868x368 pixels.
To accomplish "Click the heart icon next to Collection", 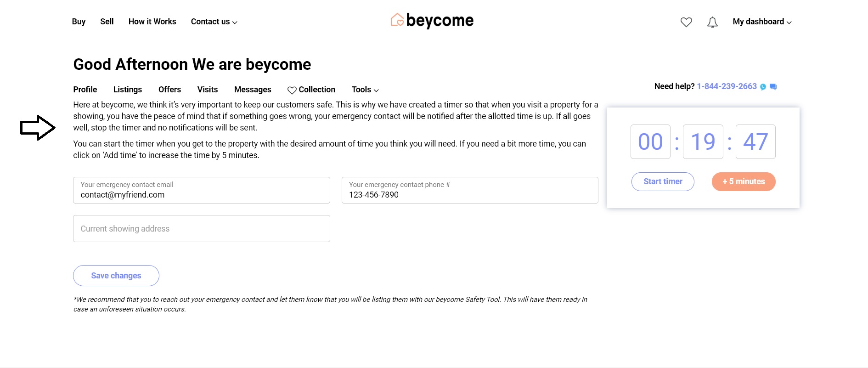I will click(x=291, y=90).
